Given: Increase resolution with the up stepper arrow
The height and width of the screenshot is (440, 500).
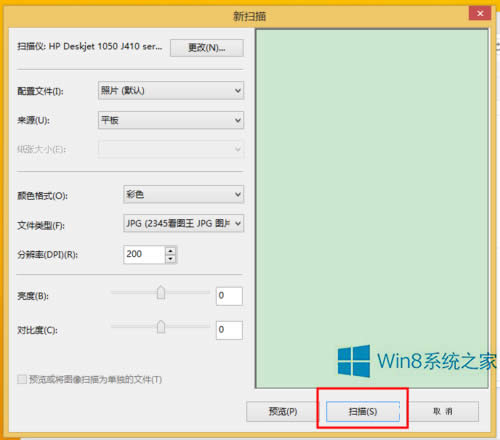Looking at the screenshot, I should (171, 251).
